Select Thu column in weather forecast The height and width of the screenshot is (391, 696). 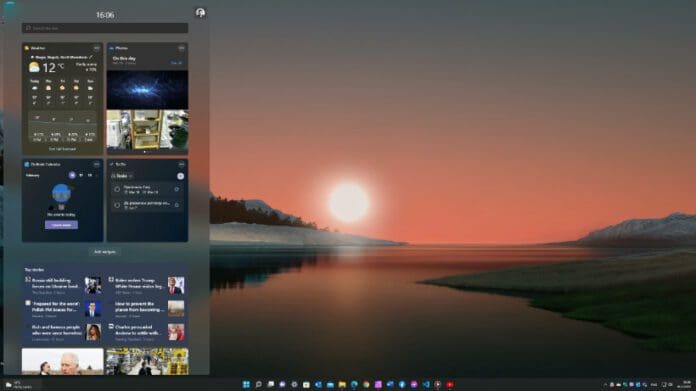(48, 92)
